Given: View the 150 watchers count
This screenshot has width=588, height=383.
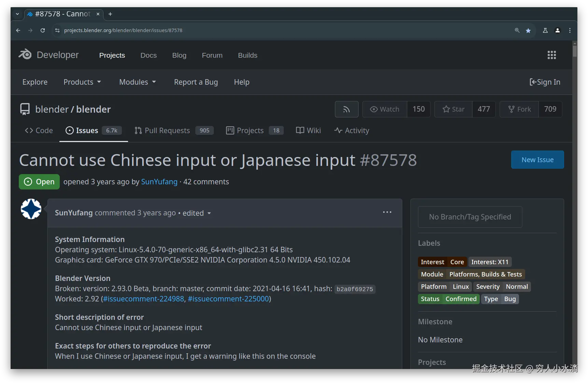Looking at the screenshot, I should click(x=419, y=109).
